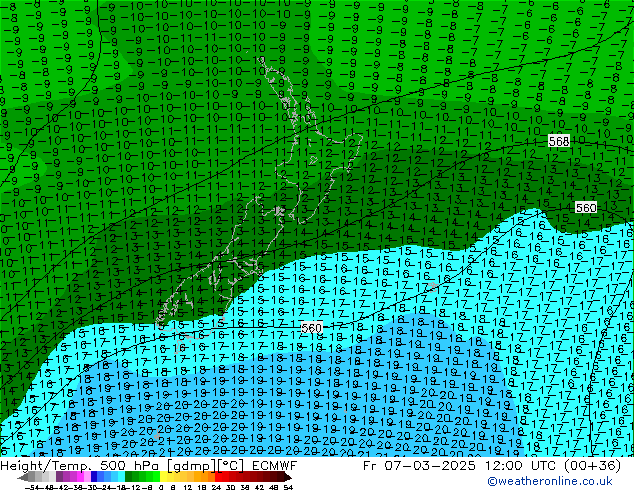This screenshot has width=634, height=490.
Task: Click the -54 value on the temperature scale
Action: 32,487
